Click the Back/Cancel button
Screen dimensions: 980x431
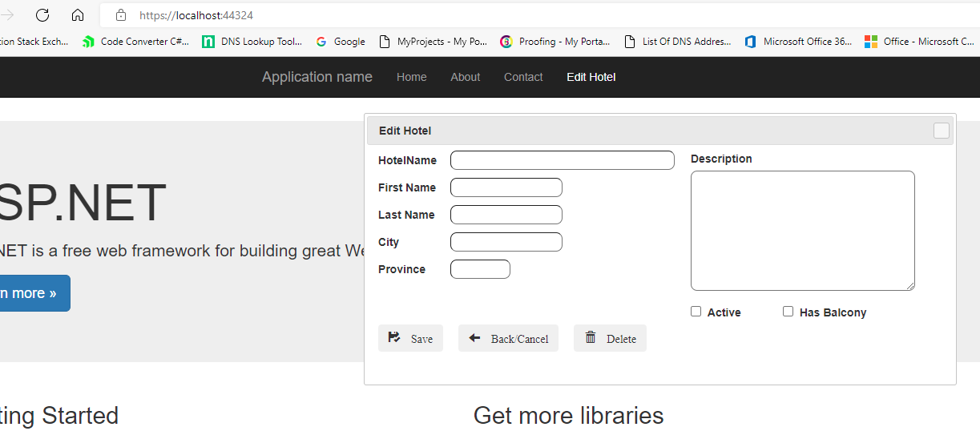tap(508, 338)
